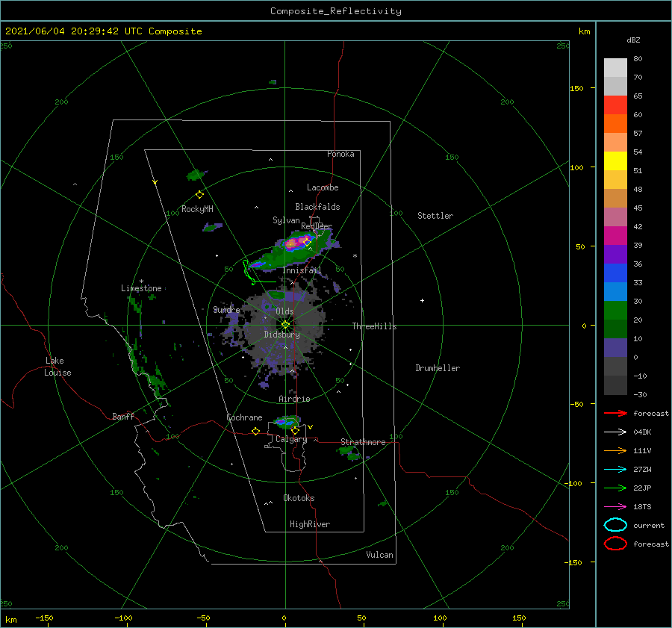The width and height of the screenshot is (672, 628).
Task: Click the Lacombe map label
Action: (323, 187)
